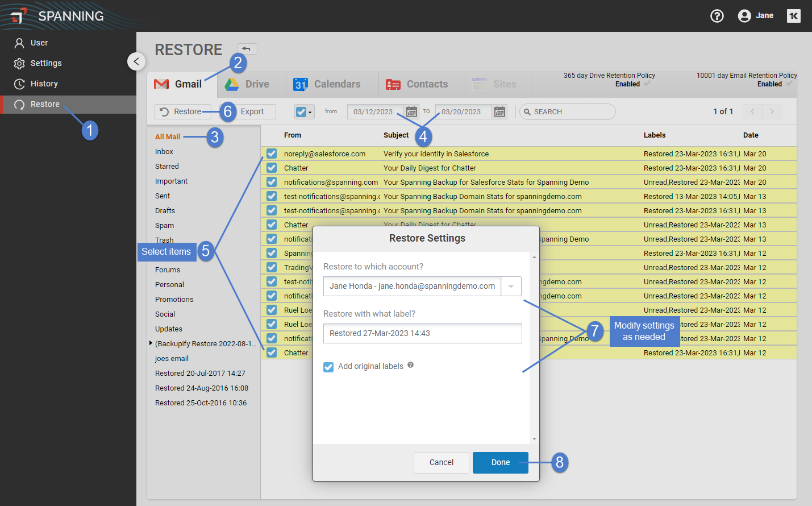Click the from date field 03/12/2023

tap(376, 112)
